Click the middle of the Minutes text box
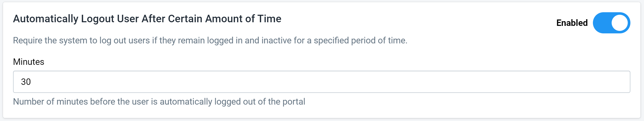The width and height of the screenshot is (644, 121). point(322,82)
